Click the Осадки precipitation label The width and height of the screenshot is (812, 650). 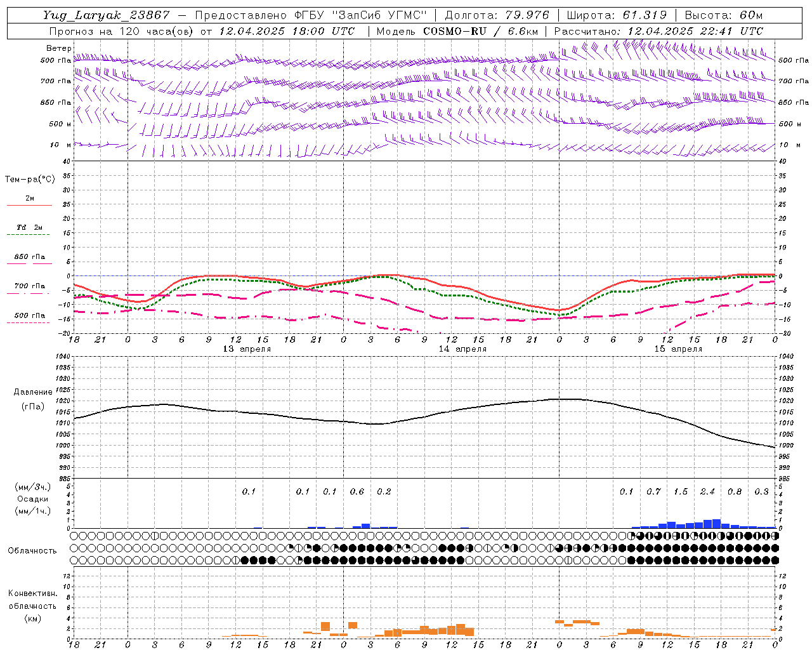coord(33,499)
